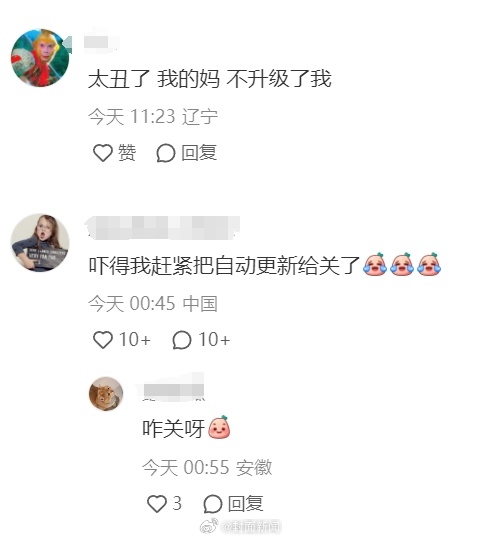The width and height of the screenshot is (483, 541).
Task: Tap the smiling peach emoji after 咋关呀
Action: coord(219,427)
